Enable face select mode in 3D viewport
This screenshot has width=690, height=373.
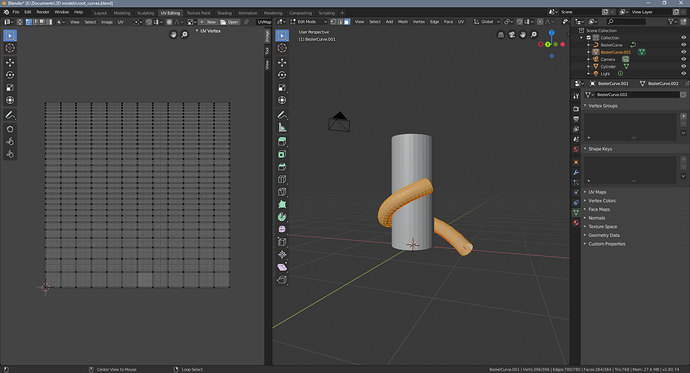tap(347, 22)
